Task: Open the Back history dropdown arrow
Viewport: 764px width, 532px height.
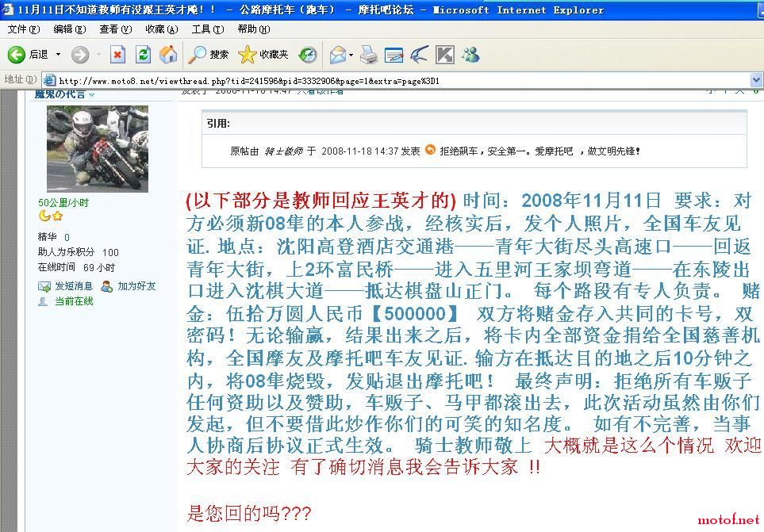Action: coord(58,55)
